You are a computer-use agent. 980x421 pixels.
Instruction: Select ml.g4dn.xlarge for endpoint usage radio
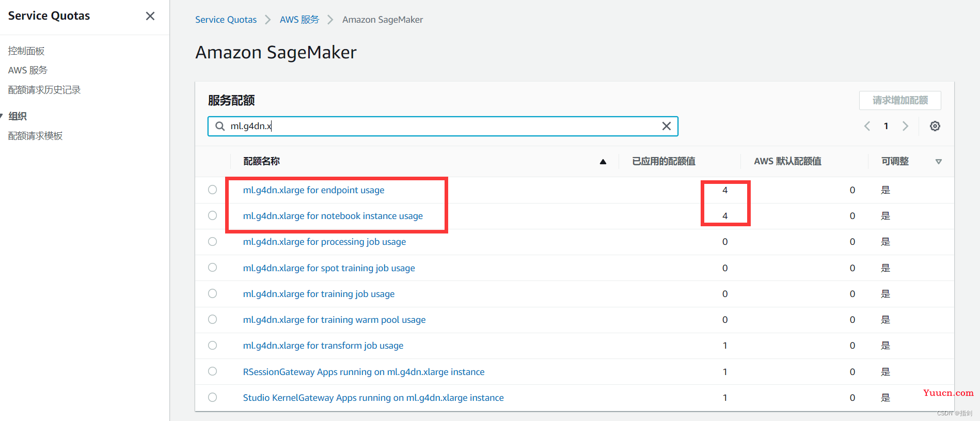(212, 190)
